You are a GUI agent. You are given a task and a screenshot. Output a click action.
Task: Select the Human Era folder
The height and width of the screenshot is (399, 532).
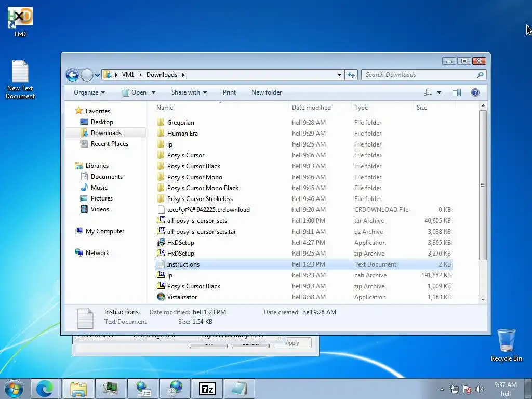[303, 133]
